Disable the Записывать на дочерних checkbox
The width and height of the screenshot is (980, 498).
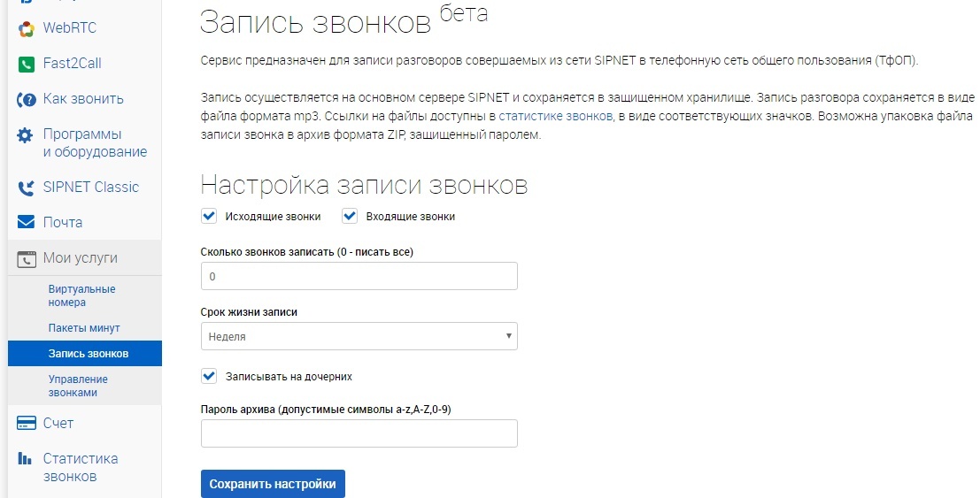(209, 376)
